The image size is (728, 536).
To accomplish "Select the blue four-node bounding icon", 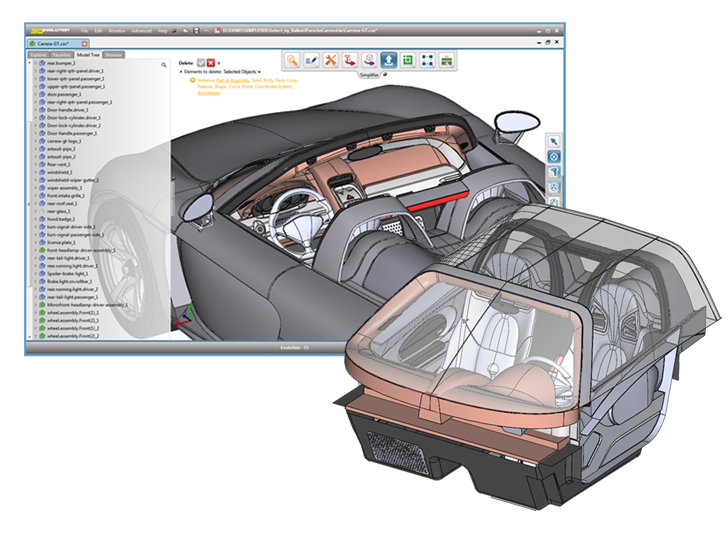I will tap(427, 60).
